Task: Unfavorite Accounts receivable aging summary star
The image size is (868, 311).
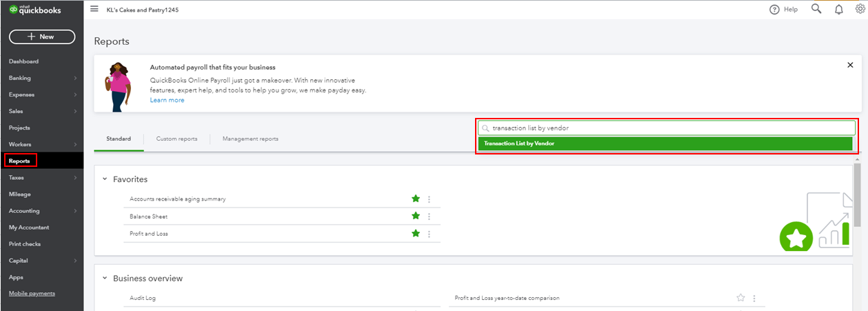Action: pyautogui.click(x=416, y=199)
